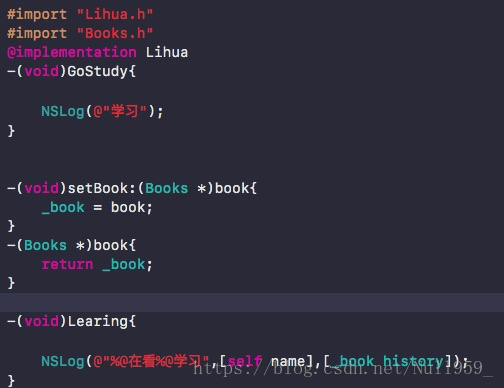Click the [_book history] expression
504x388 pixels.
coord(387,361)
